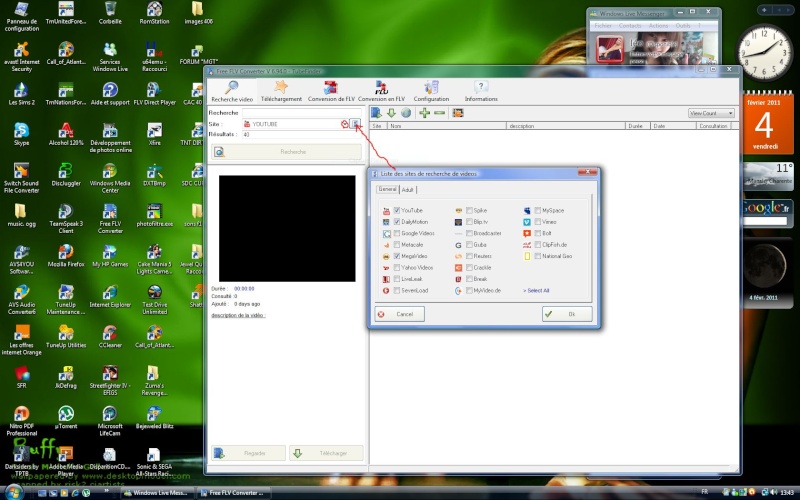Sort results by Durée column header
The width and height of the screenshot is (800, 500).
point(638,126)
